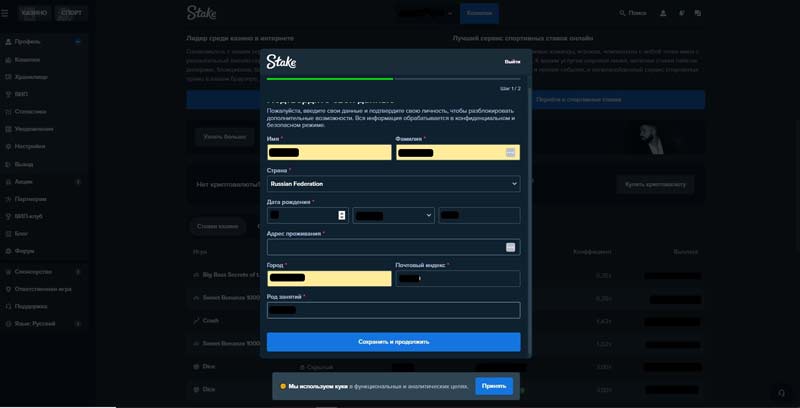This screenshot has width=800, height=408.
Task: Click the day stepper in Дата рождения
Action: pos(342,215)
